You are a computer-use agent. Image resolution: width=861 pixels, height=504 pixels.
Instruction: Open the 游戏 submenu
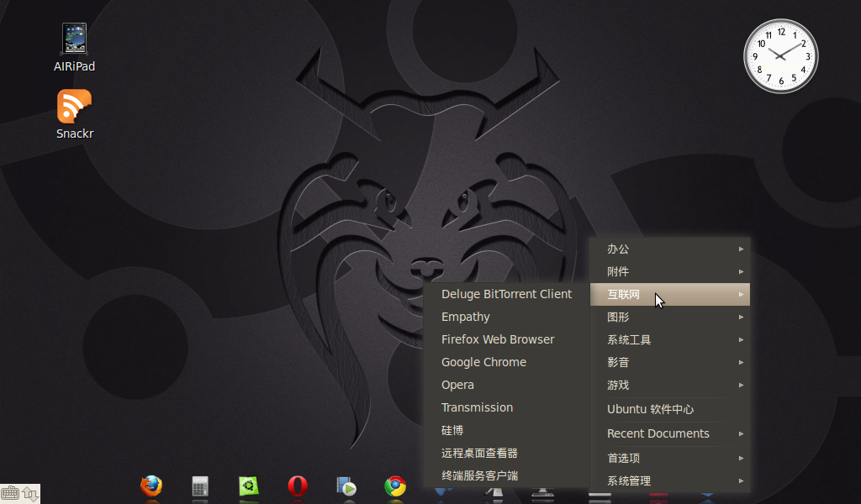tap(670, 385)
